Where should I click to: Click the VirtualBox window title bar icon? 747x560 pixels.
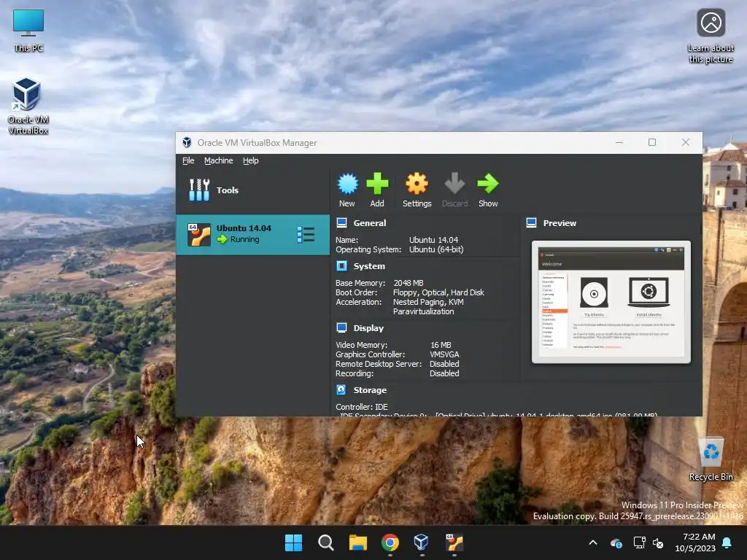coord(187,142)
